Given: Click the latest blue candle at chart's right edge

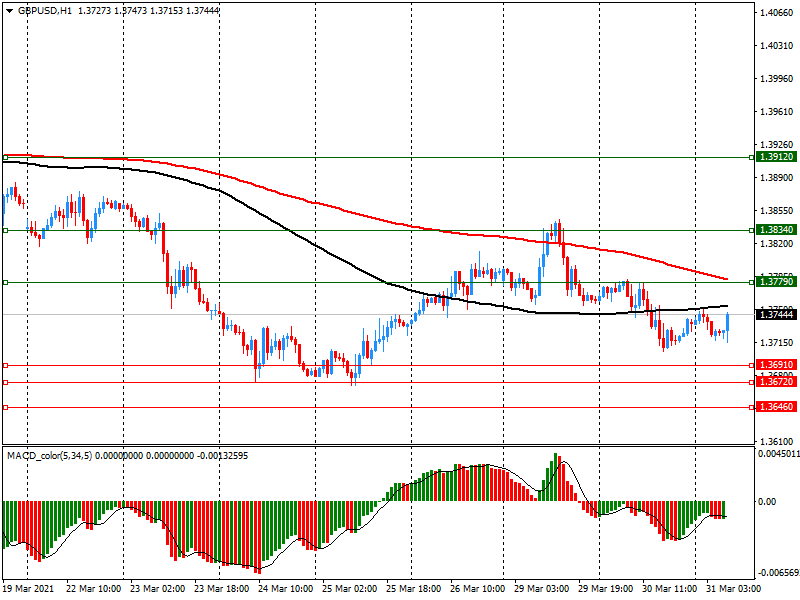Looking at the screenshot, I should [x=727, y=322].
